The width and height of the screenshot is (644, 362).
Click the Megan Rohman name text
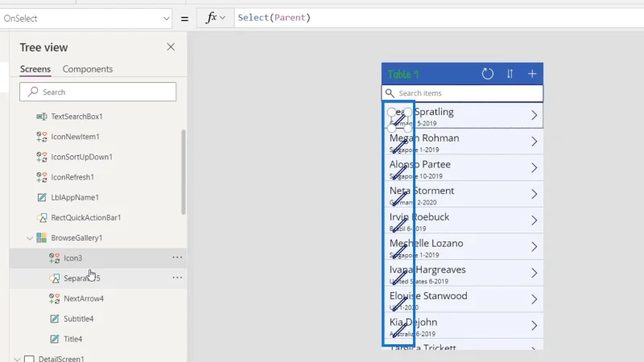coord(424,138)
